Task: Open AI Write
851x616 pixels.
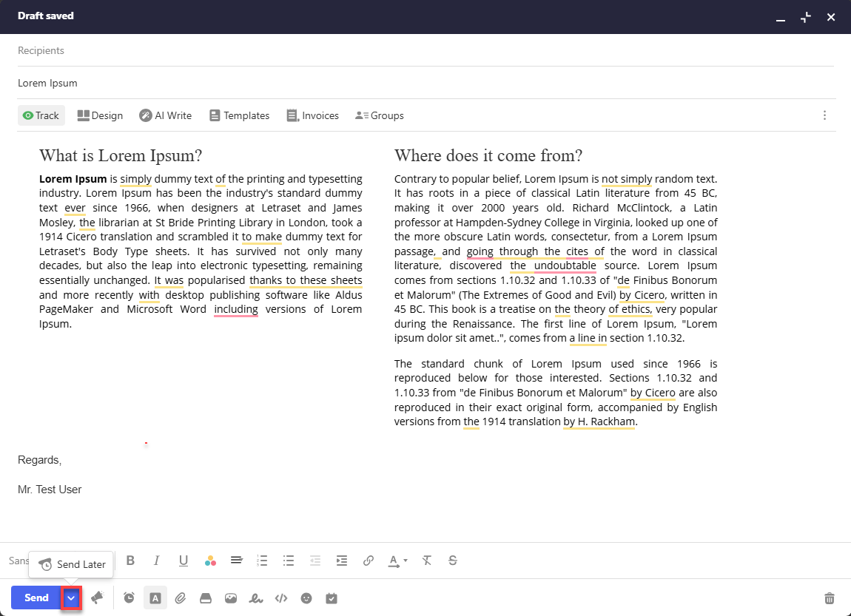Action: 166,115
